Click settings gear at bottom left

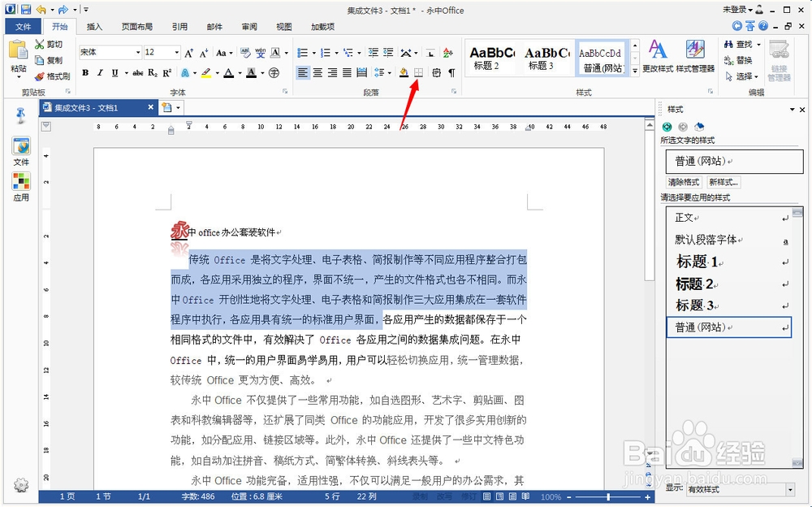click(21, 485)
